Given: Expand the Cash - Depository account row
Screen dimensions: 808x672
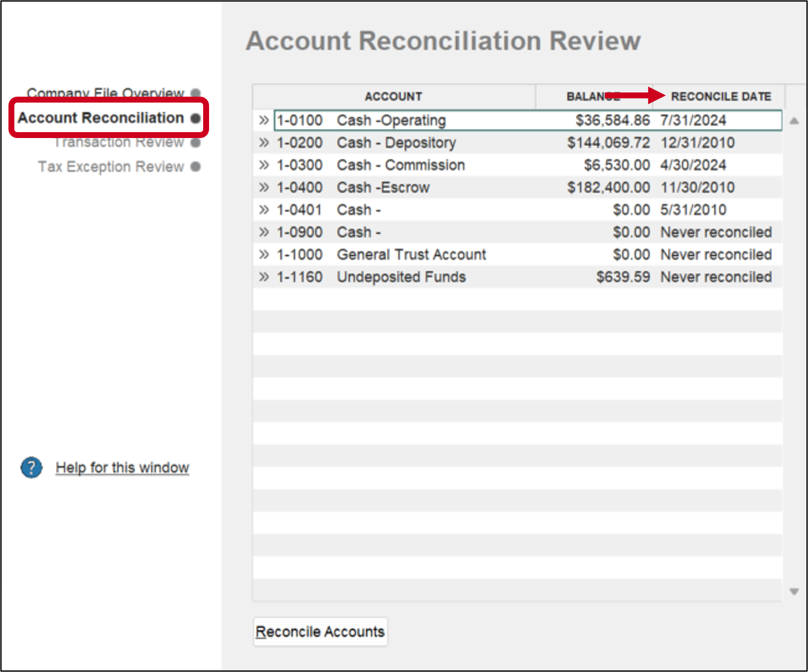Looking at the screenshot, I should 264,142.
